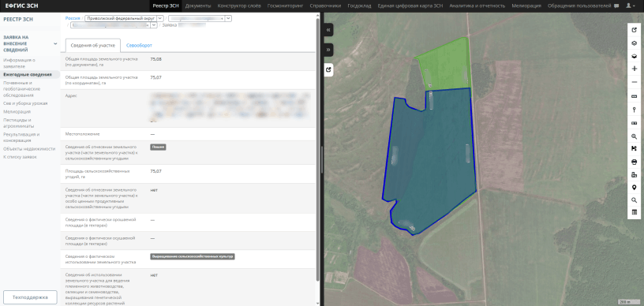
Task: Open the Россия breadcrumb link
Action: point(73,18)
